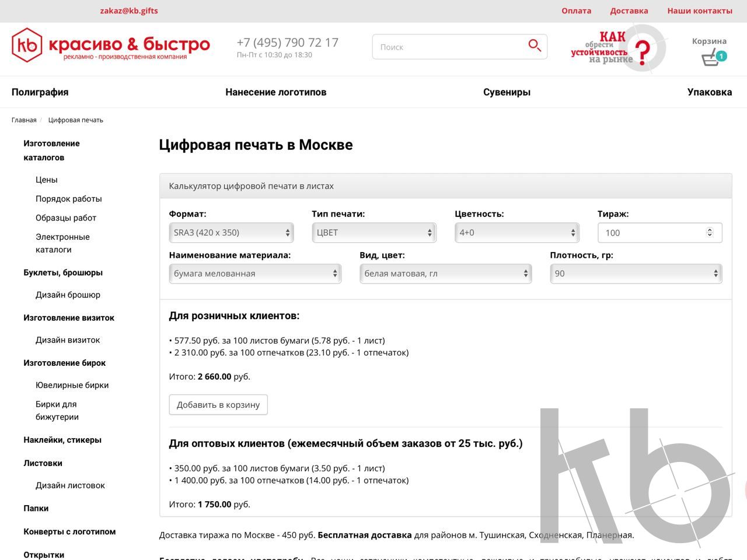Open the Формат dropdown
The image size is (747, 560).
click(231, 232)
